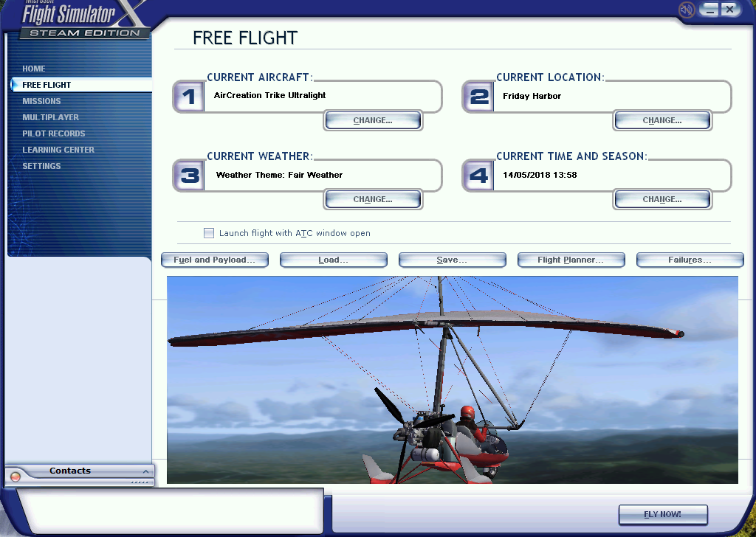The width and height of the screenshot is (756, 537).
Task: Click the red status orb beside Contacts
Action: (15, 477)
